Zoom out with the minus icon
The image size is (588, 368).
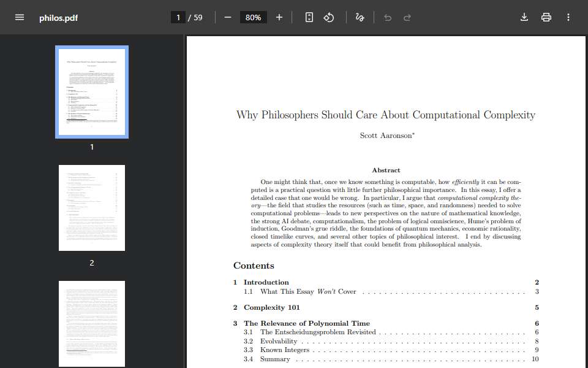(228, 17)
